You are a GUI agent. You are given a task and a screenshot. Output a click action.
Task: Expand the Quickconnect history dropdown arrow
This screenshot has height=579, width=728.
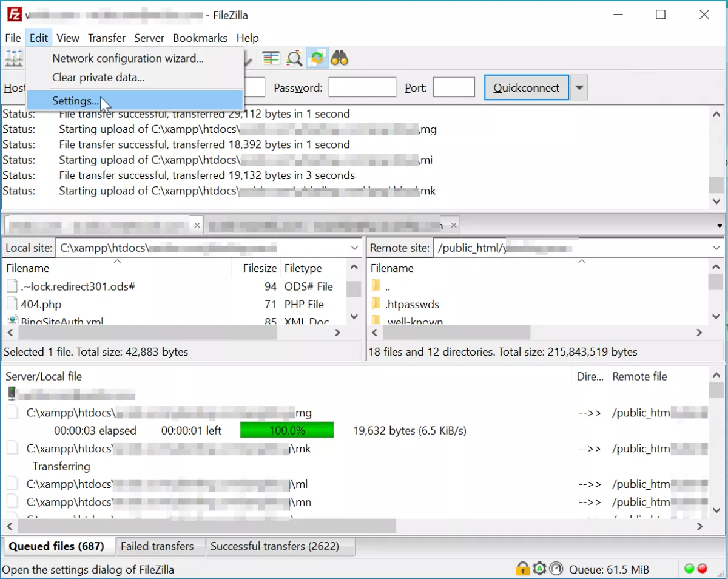[579, 87]
